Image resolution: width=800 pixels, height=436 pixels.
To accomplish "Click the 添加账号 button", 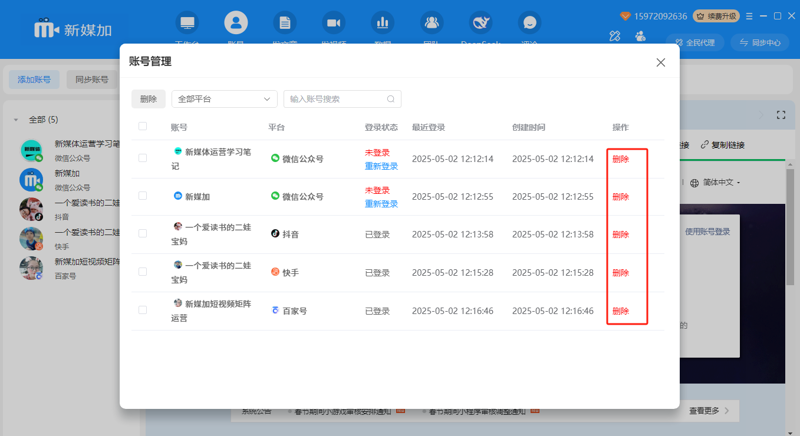I will (34, 80).
